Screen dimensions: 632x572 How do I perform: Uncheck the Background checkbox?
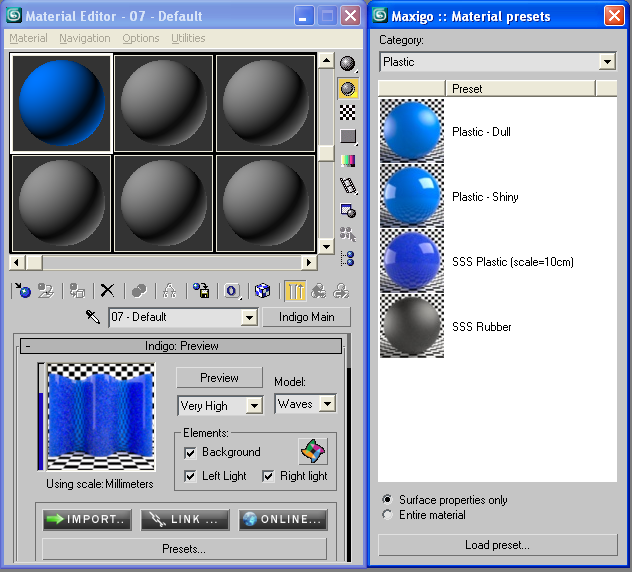coord(190,453)
